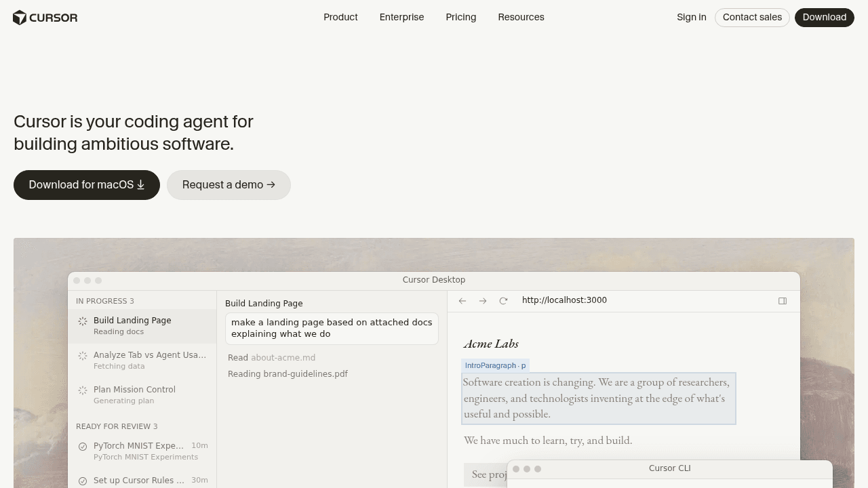Click the IN PROGRESS 3 header
Screen dimensions: 868x488
point(105,301)
